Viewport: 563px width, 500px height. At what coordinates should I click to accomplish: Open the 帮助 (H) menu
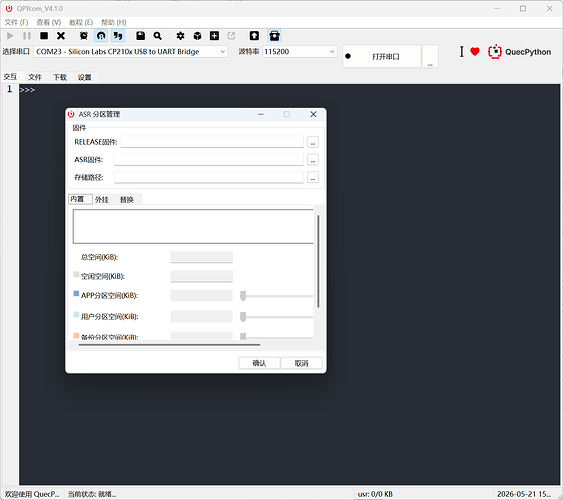pyautogui.click(x=113, y=22)
